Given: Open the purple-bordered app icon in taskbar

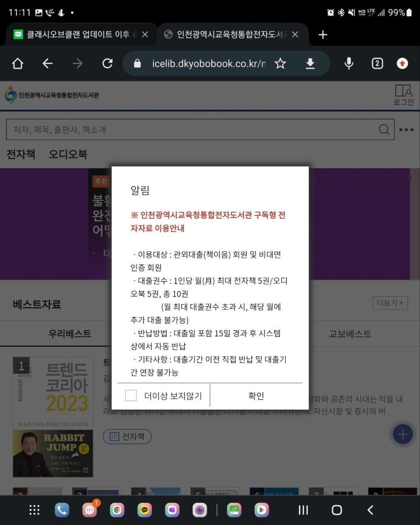Looking at the screenshot, I should (172, 510).
